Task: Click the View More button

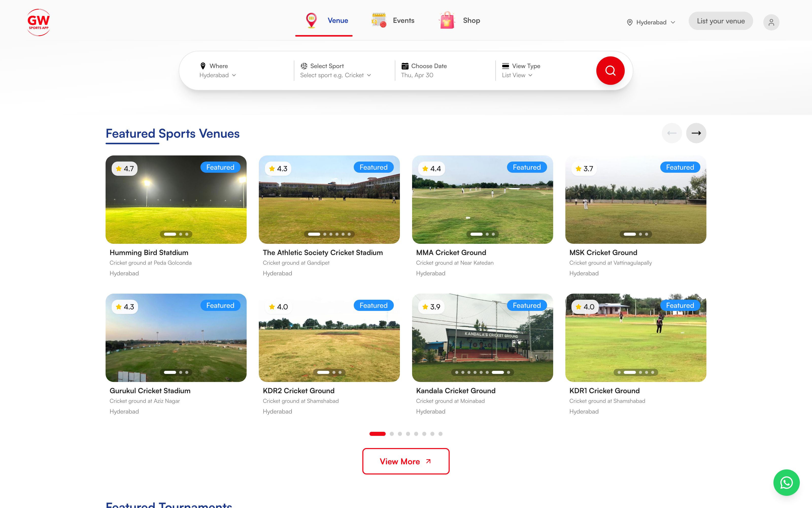Action: pyautogui.click(x=406, y=461)
